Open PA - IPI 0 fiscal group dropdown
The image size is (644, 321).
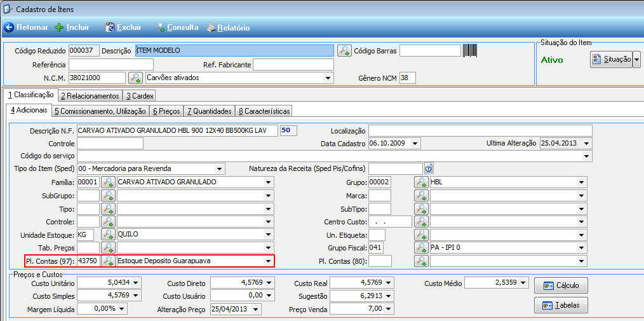[582, 248]
